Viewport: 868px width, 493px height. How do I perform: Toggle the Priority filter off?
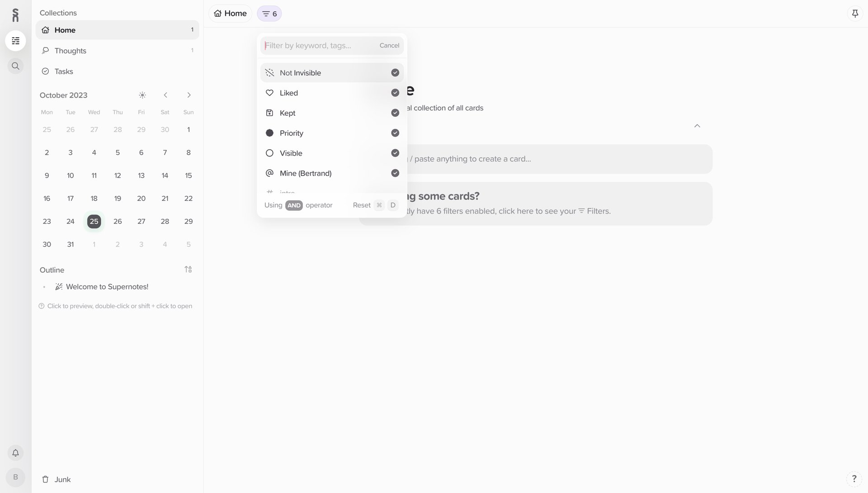(395, 133)
